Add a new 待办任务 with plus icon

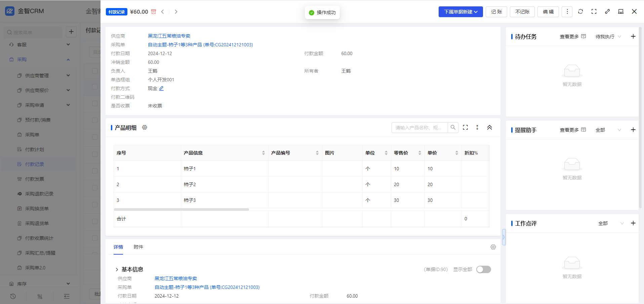(633, 37)
